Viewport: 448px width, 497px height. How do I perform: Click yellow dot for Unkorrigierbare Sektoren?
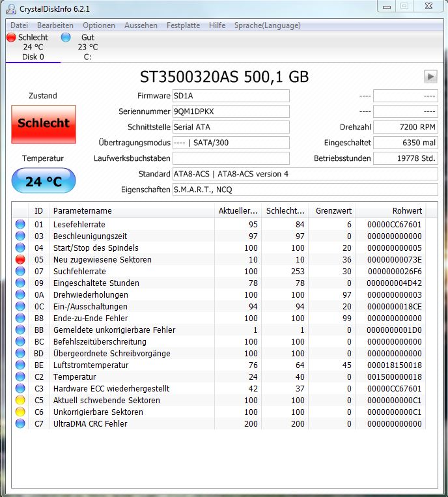coord(20,412)
